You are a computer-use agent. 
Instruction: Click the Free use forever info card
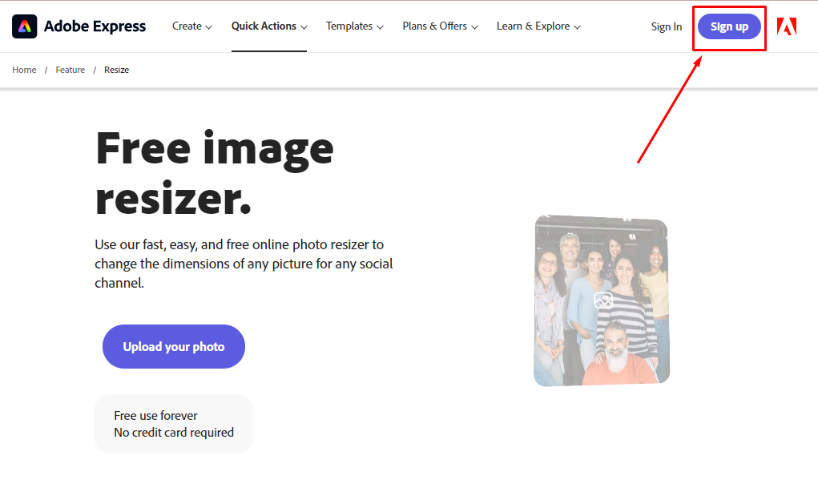(173, 423)
